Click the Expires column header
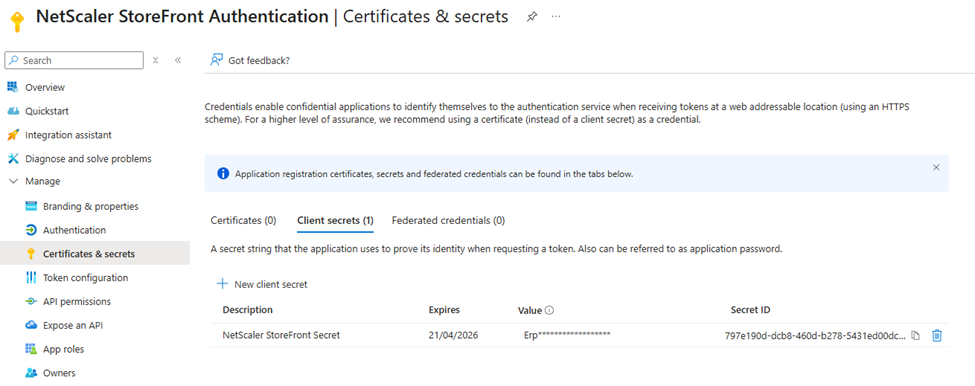This screenshot has height=386, width=975. pos(444,310)
